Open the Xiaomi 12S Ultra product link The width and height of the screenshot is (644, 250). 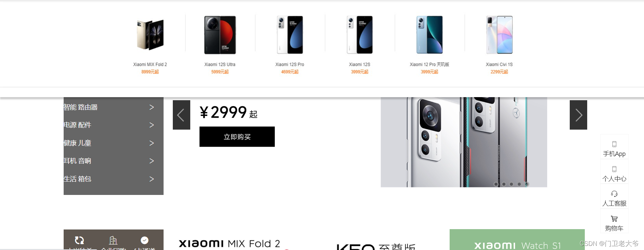tap(220, 44)
